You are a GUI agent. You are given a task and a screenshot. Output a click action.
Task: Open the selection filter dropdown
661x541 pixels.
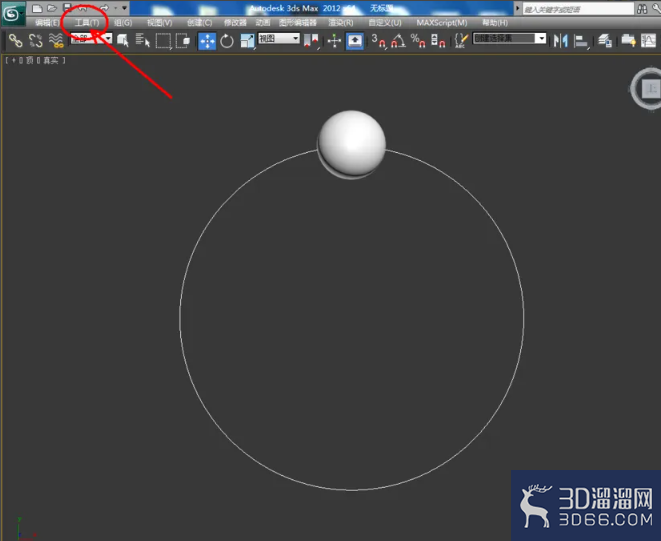(x=91, y=39)
